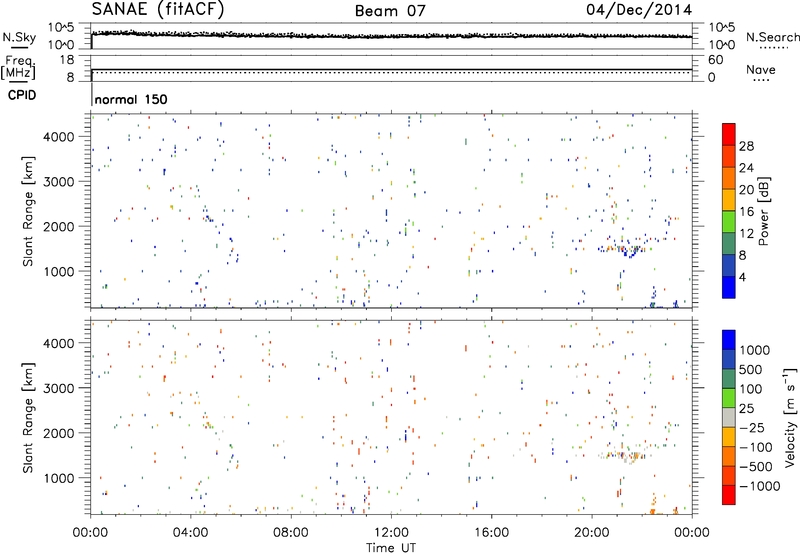Click the 12 label on Power color bar
Viewport: 800px width, 554px height.
(746, 234)
